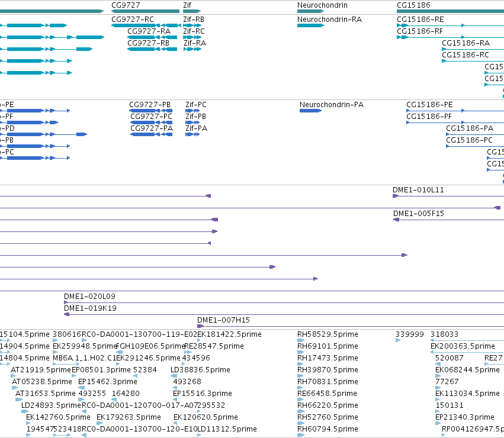This screenshot has height=438, width=504.
Task: Select transcript label CG15186-RF
Action: pyautogui.click(x=420, y=31)
